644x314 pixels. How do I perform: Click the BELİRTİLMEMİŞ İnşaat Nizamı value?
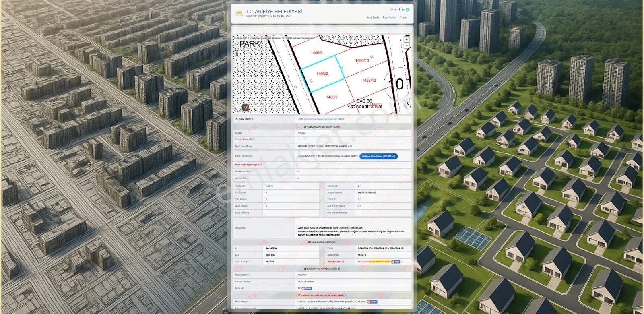[x=366, y=192]
